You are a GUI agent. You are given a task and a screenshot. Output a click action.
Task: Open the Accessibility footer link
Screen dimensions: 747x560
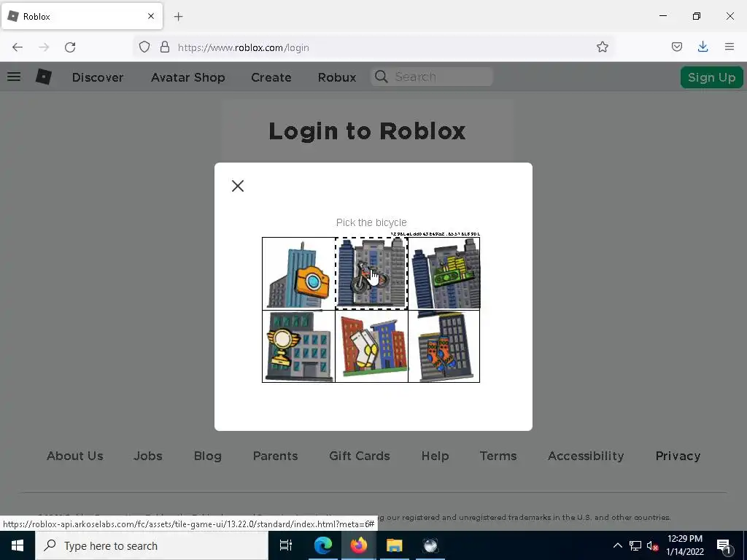coord(586,456)
